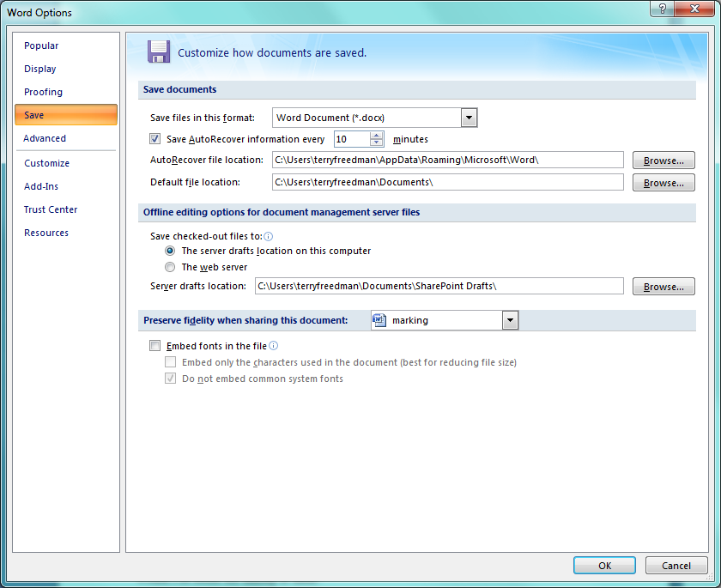Browse for Server drafts location

tap(663, 287)
